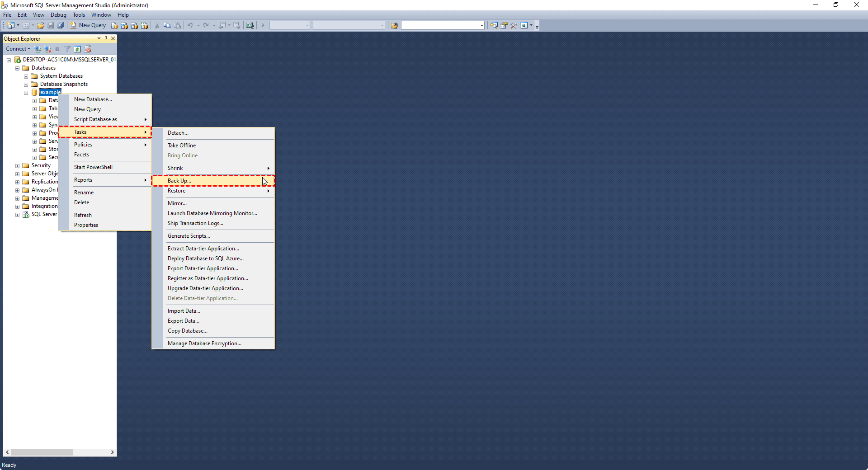
Task: Open the Properties Window toolbar icon
Action: click(x=504, y=25)
